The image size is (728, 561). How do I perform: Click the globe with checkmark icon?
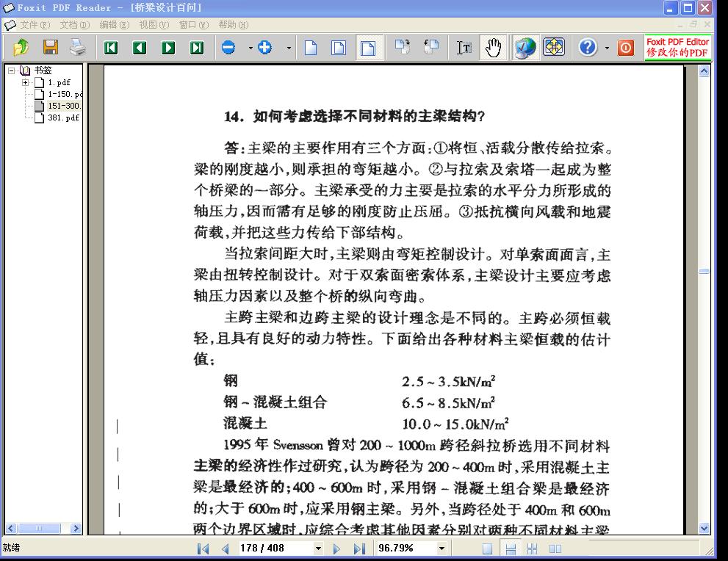pyautogui.click(x=525, y=47)
